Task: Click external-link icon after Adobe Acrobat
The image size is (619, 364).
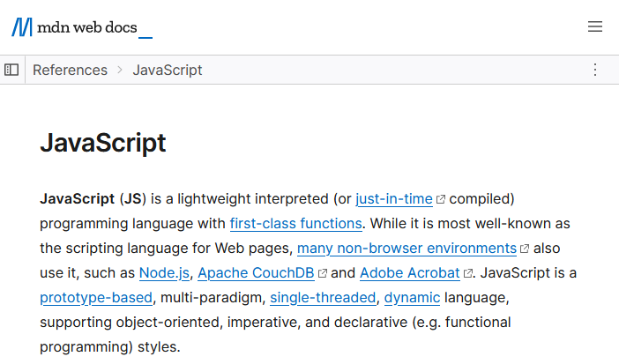Action: coord(468,273)
